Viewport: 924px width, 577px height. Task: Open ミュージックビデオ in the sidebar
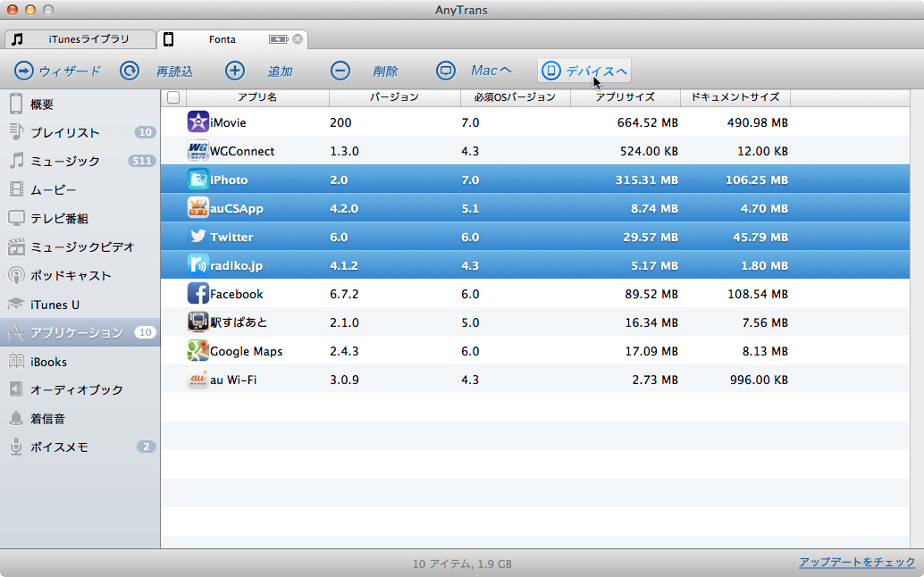[x=80, y=247]
